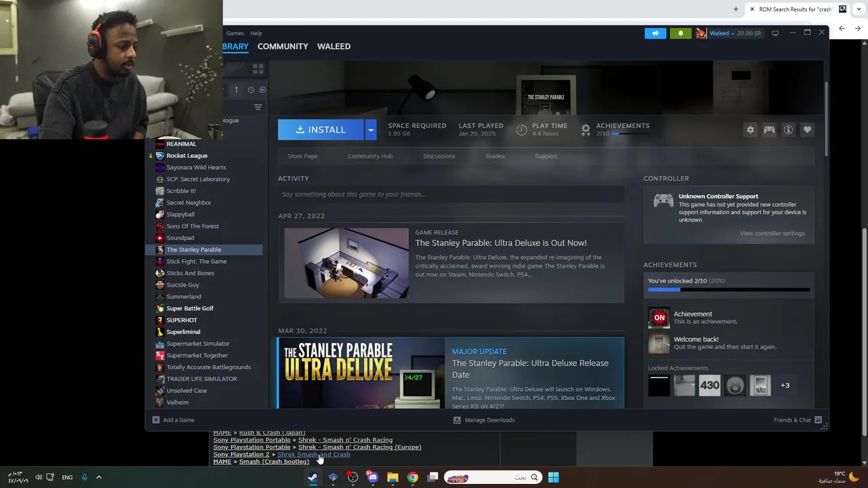
Task: Click taskbar search box
Action: pos(492,477)
